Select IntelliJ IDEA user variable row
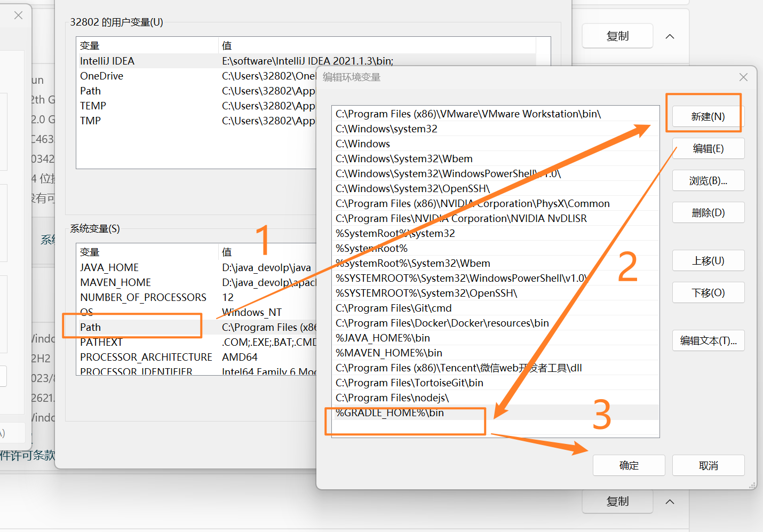The image size is (763, 532). click(107, 61)
